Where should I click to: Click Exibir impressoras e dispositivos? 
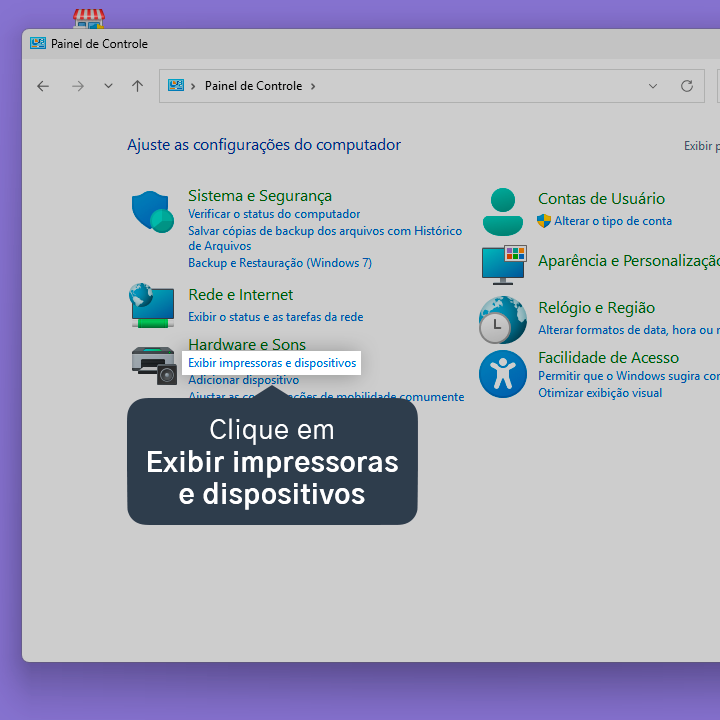[272, 363]
